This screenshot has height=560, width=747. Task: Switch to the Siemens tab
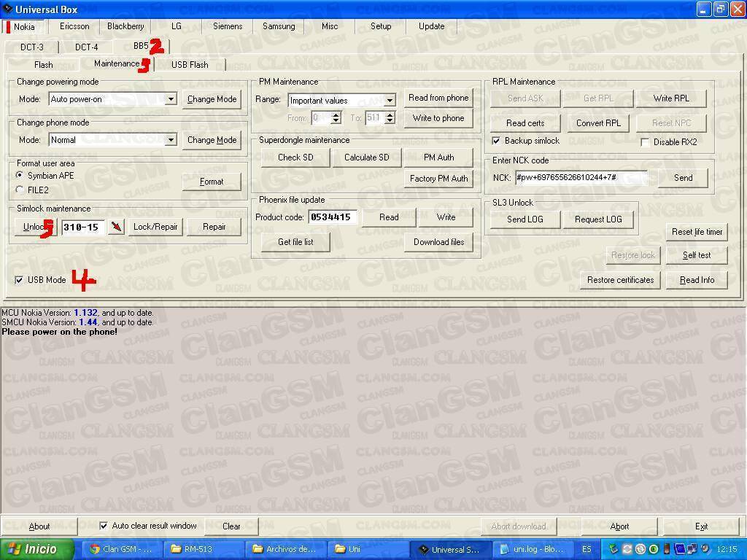coord(228,26)
